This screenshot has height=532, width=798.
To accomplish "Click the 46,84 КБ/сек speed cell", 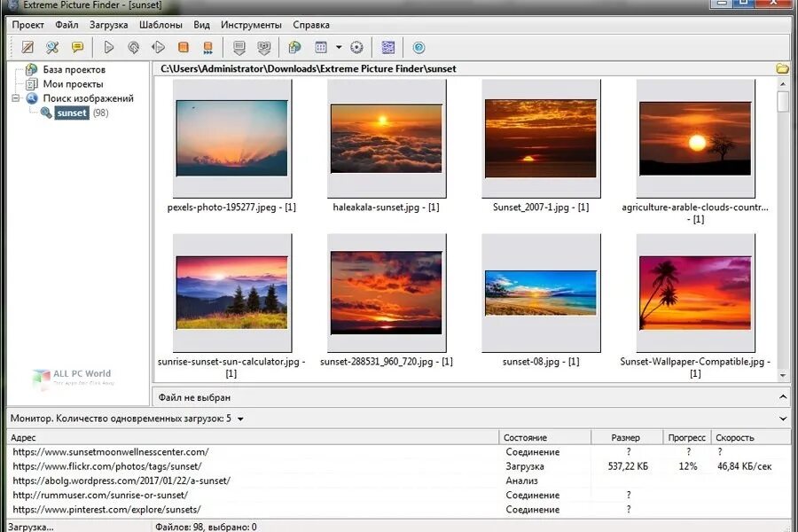I will coord(745,465).
